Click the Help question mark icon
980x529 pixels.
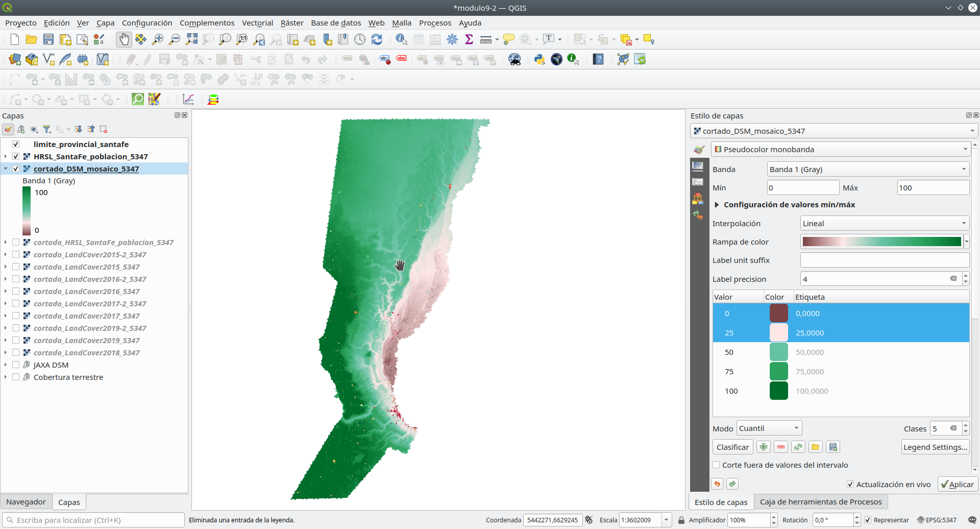598,59
